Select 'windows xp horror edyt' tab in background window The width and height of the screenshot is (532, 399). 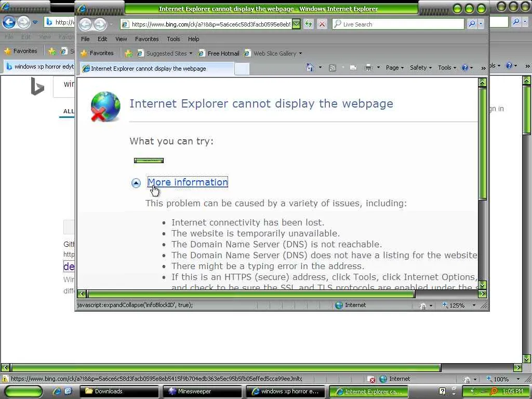pos(38,66)
